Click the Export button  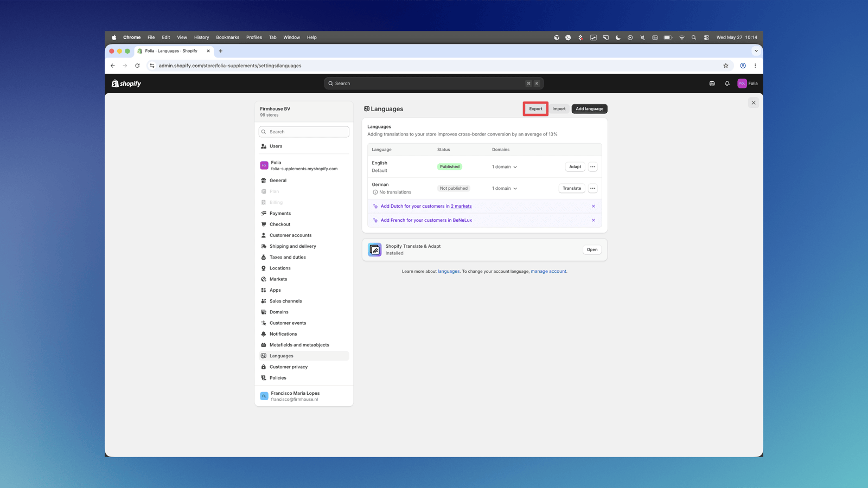[x=535, y=108]
